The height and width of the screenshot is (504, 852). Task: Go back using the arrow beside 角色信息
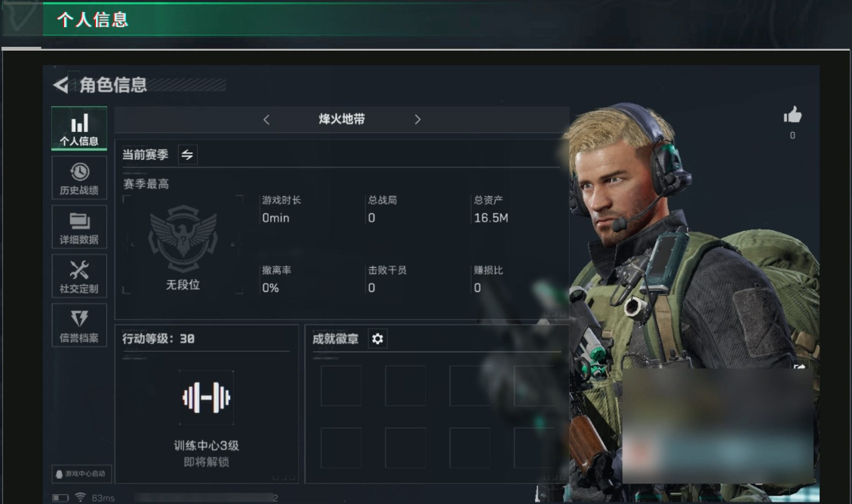click(x=61, y=85)
